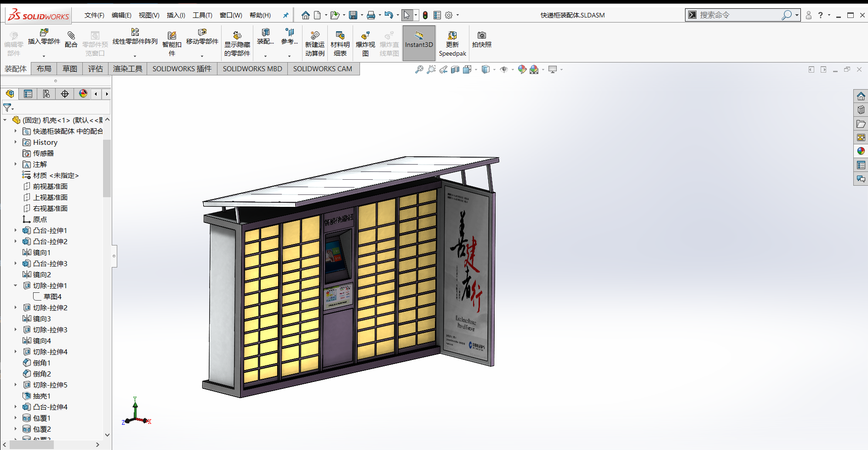Image resolution: width=868 pixels, height=450 pixels.
Task: Open the 插入(I) menu
Action: (x=176, y=15)
